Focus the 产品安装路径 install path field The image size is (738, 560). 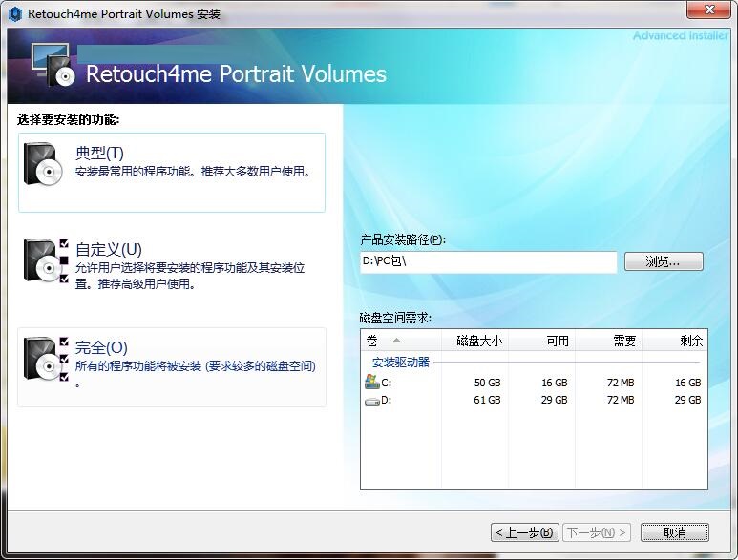[x=488, y=262]
